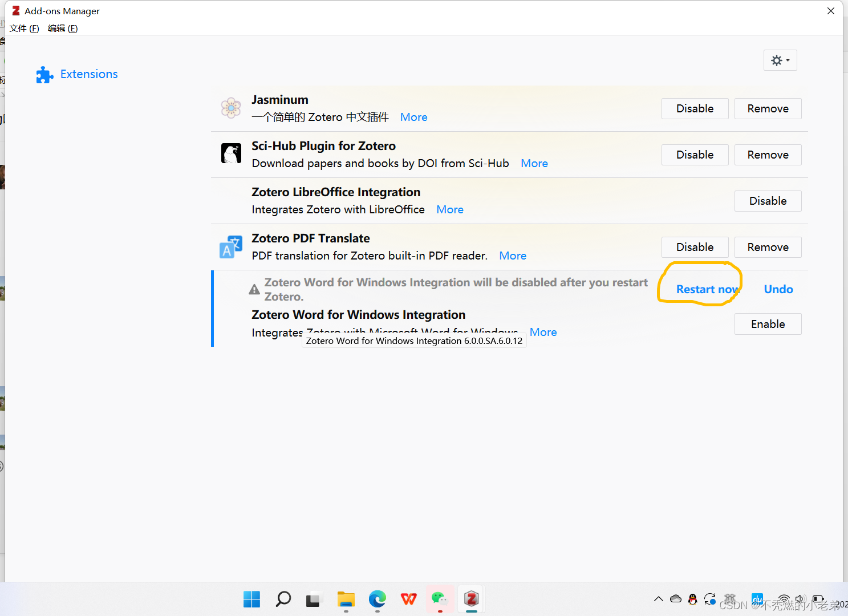Screen dimensions: 848x616
Task: Open More details for PDF Translate
Action: [x=513, y=256]
